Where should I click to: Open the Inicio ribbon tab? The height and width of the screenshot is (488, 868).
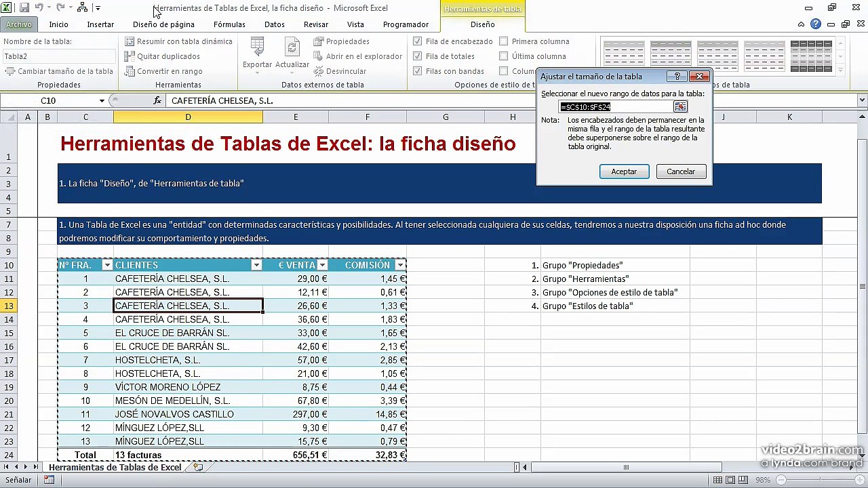tap(58, 24)
